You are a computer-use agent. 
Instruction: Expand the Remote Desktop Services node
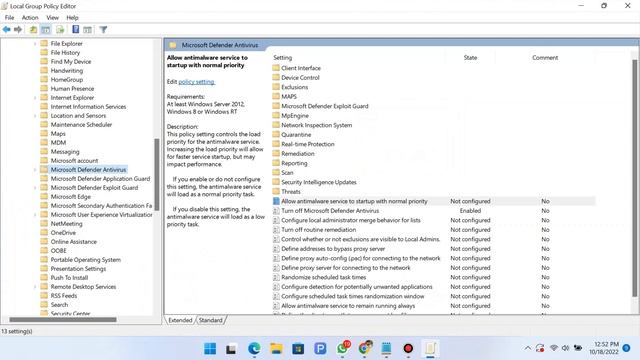(35, 287)
